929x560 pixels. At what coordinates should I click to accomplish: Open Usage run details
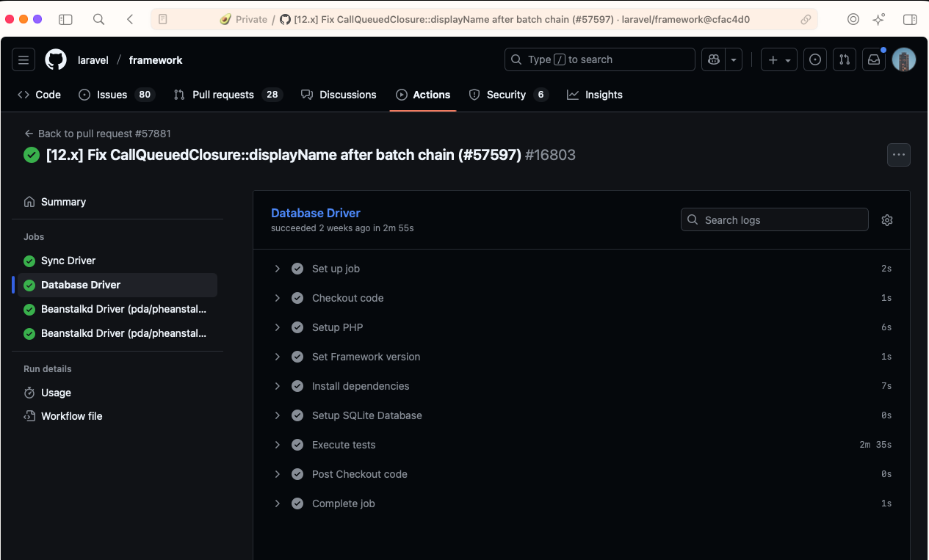(x=118, y=393)
